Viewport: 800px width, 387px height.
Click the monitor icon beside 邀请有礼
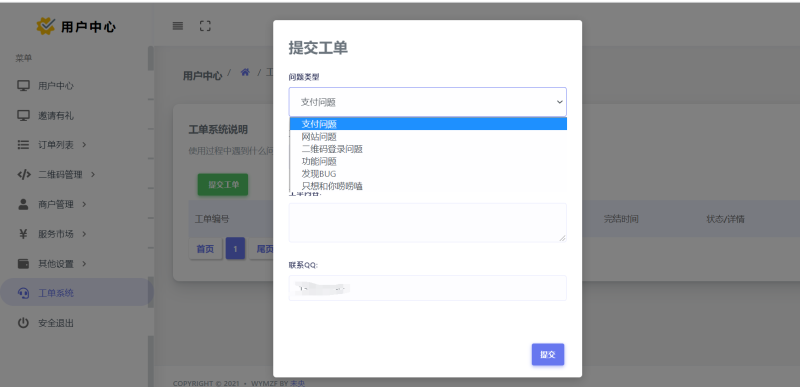[23, 116]
